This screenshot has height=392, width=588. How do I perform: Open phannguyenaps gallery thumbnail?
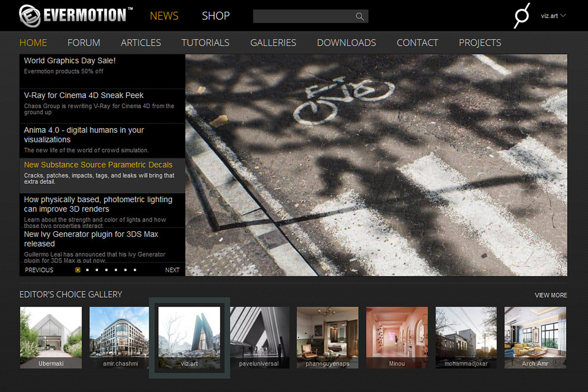click(x=327, y=338)
